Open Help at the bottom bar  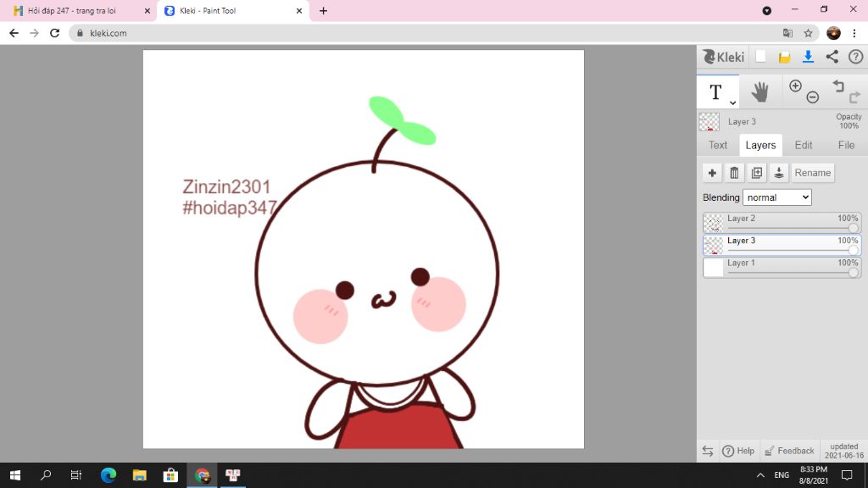pos(738,451)
